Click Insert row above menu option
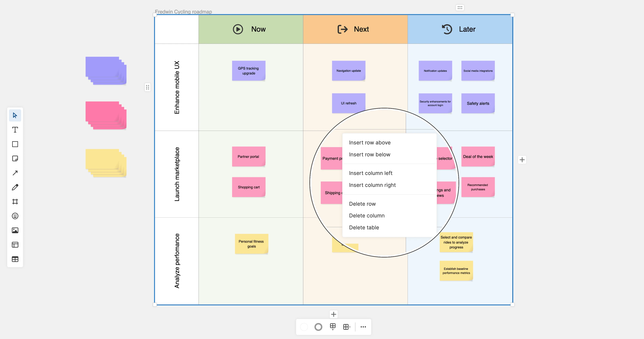Screen dimensions: 644x339 [x=370, y=143]
